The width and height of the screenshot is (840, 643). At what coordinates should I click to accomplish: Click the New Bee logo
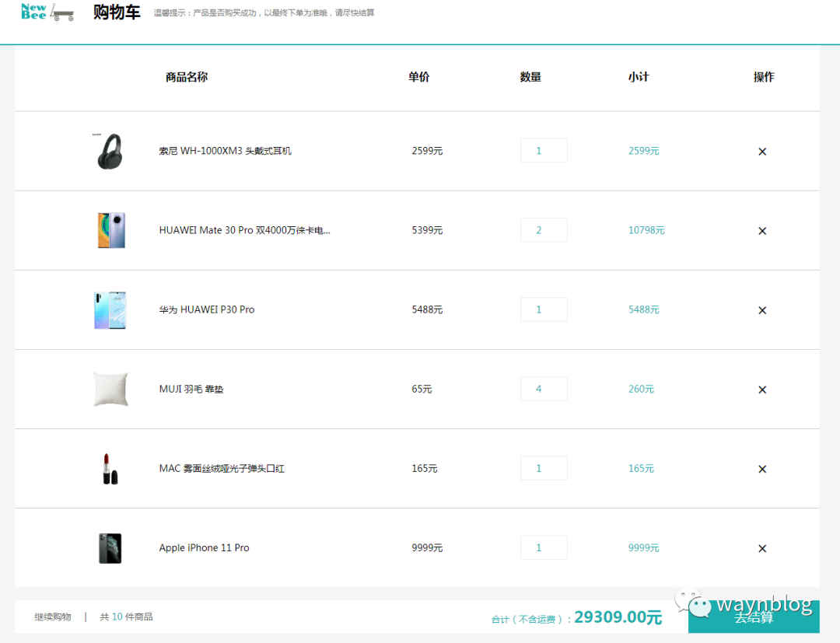[x=47, y=12]
